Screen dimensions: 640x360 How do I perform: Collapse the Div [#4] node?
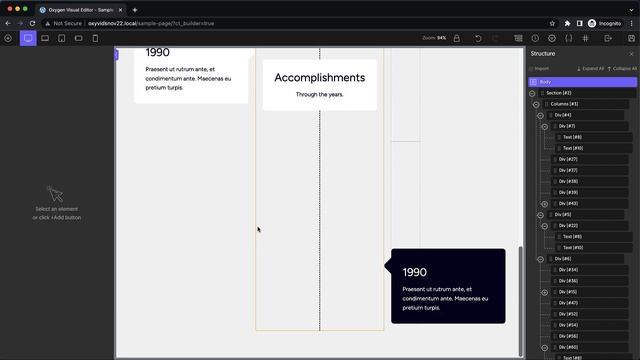540,116
